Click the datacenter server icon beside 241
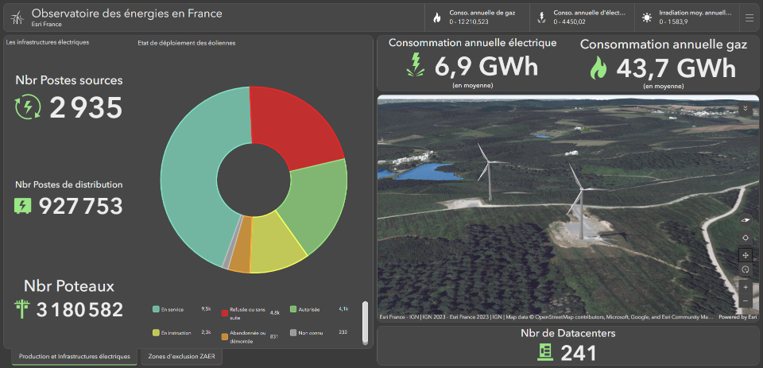The width and height of the screenshot is (763, 368). 546,352
